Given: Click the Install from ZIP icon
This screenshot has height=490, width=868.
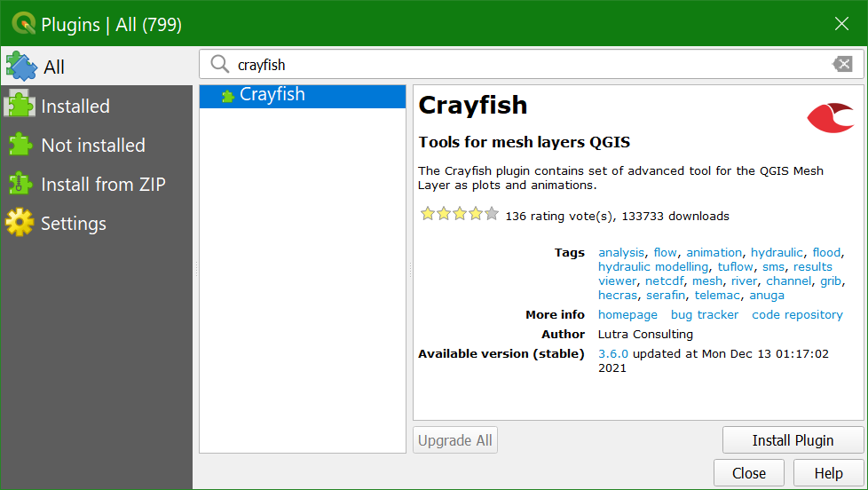Looking at the screenshot, I should [x=20, y=184].
